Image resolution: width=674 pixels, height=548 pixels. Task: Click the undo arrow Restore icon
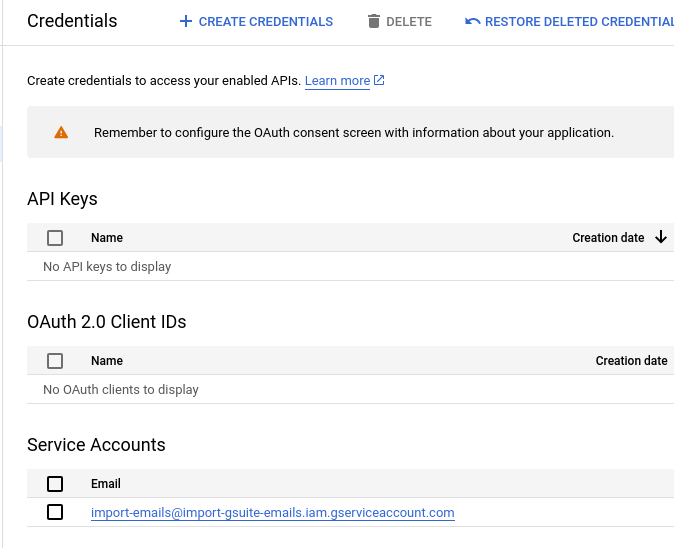(473, 21)
